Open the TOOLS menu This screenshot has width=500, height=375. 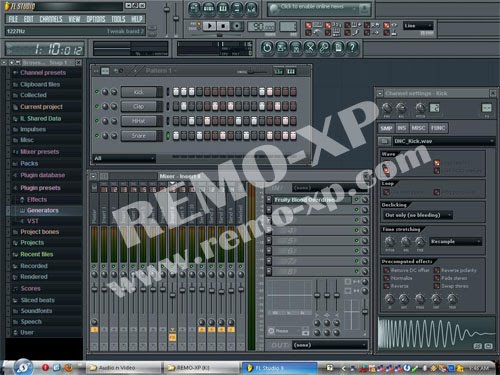118,19
